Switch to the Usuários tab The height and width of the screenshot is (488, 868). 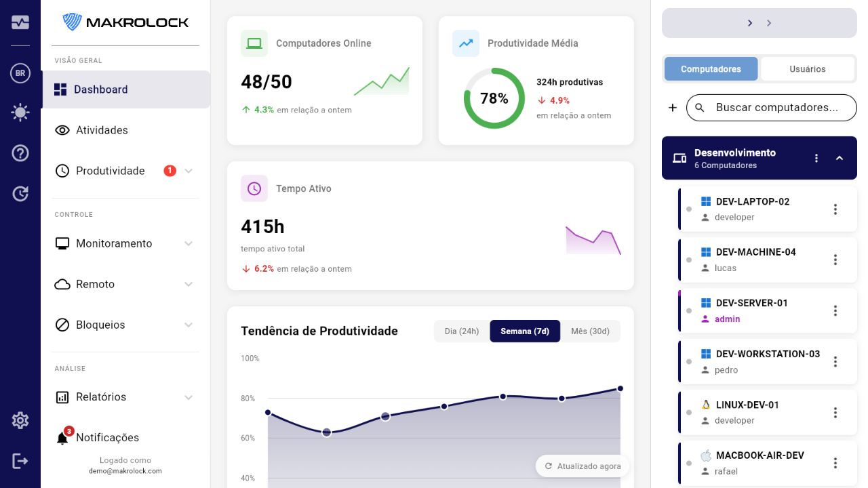pyautogui.click(x=808, y=69)
